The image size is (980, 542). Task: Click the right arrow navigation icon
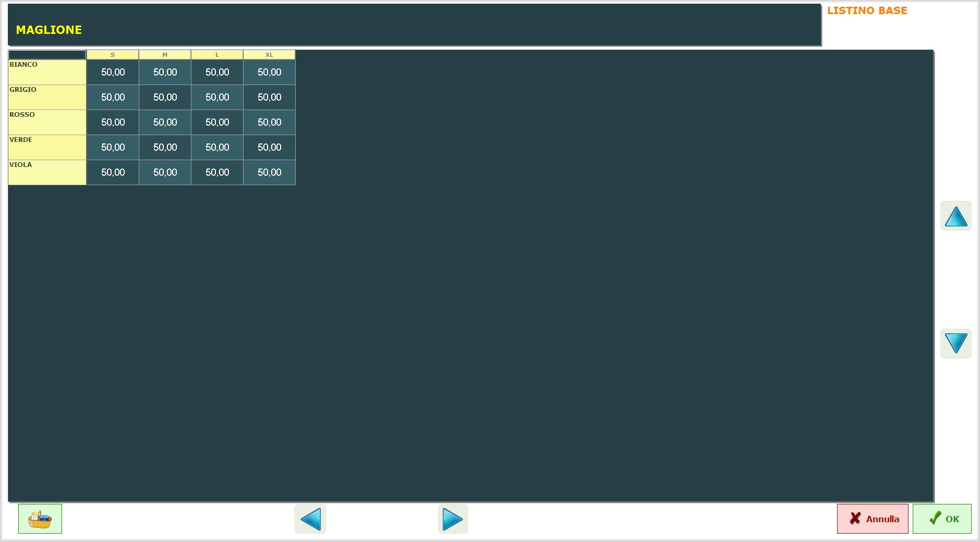(x=452, y=519)
